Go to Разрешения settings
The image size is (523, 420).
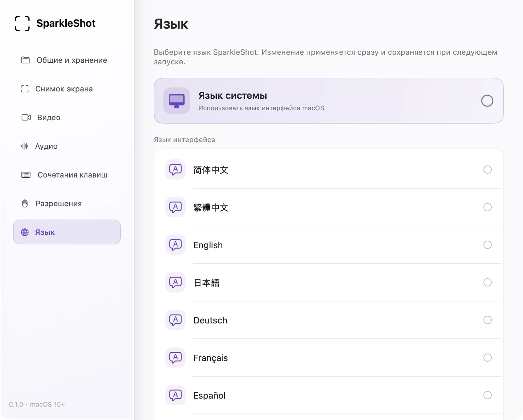pos(67,203)
